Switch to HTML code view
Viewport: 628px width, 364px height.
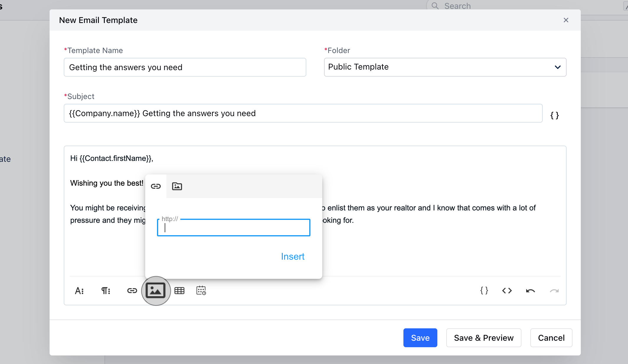pyautogui.click(x=507, y=291)
